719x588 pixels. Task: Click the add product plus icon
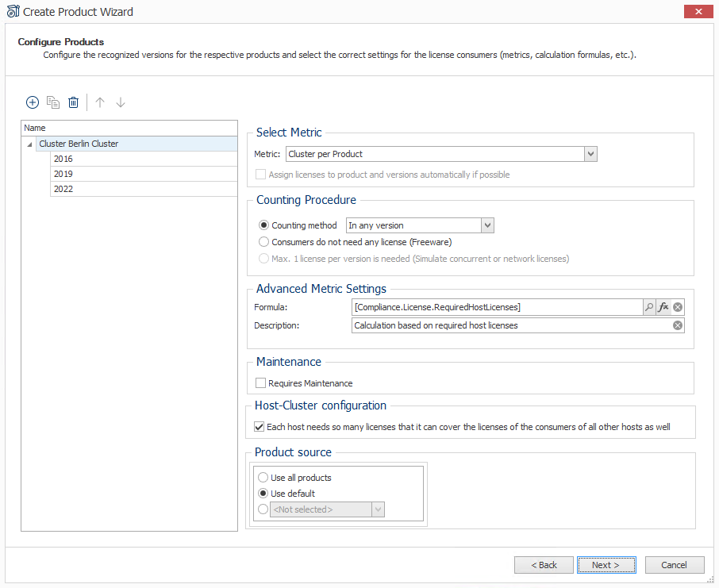32,102
